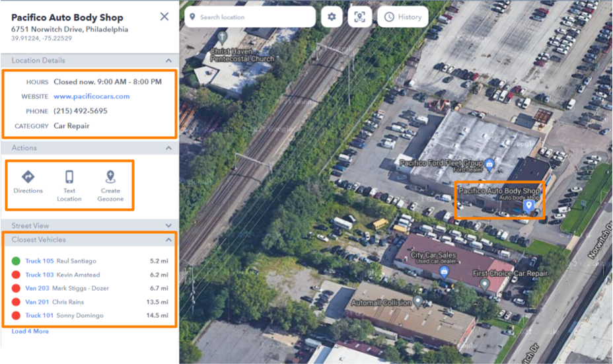This screenshot has height=364, width=613.
Task: Open Van 201 vehicle link
Action: (37, 302)
